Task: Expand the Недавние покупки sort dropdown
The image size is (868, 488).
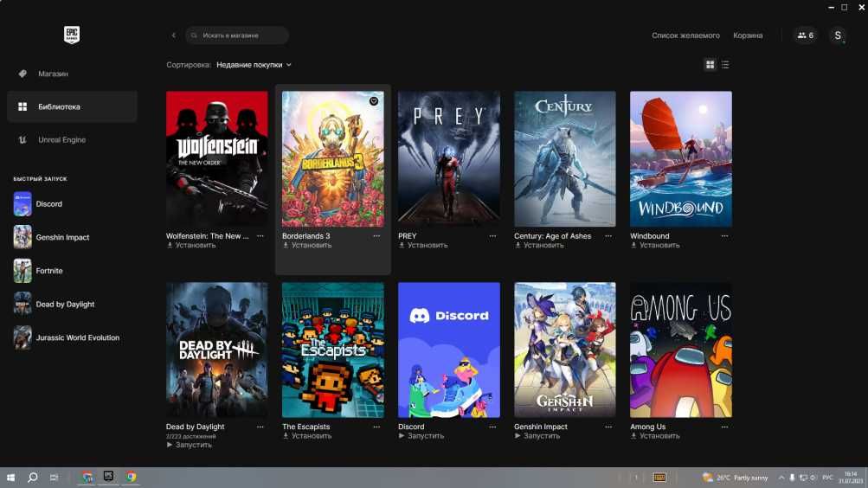Action: point(254,65)
